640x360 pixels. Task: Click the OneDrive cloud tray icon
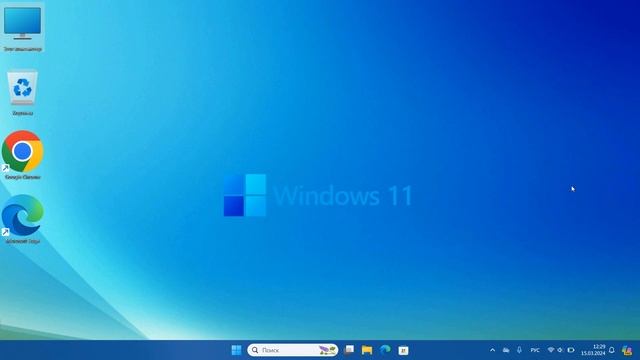506,350
